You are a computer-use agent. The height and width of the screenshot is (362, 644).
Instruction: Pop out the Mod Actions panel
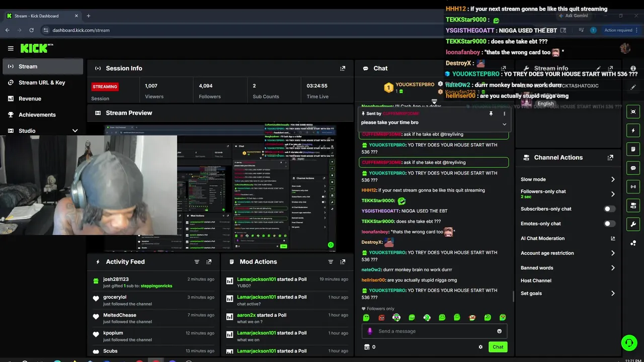coord(343,262)
